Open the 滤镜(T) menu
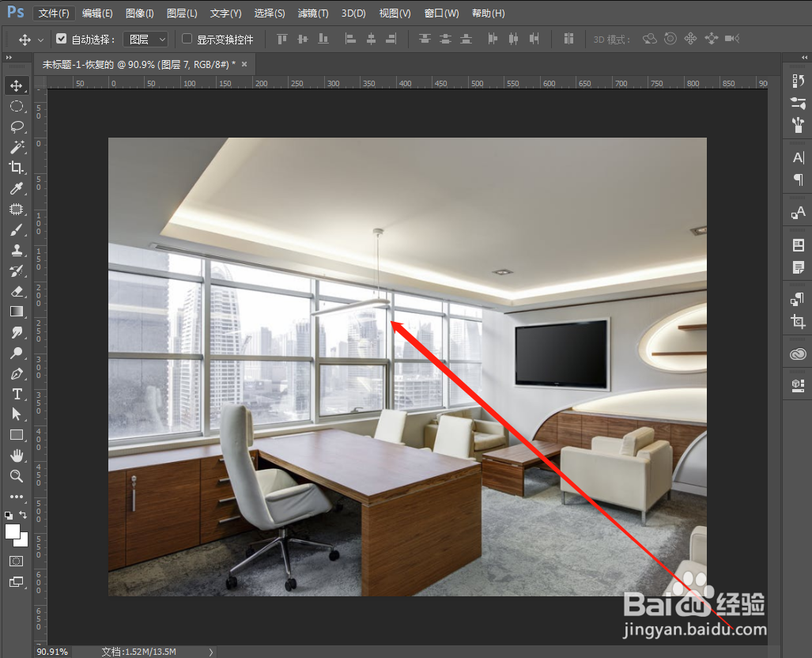Screen dimensions: 812x658 pyautogui.click(x=313, y=13)
